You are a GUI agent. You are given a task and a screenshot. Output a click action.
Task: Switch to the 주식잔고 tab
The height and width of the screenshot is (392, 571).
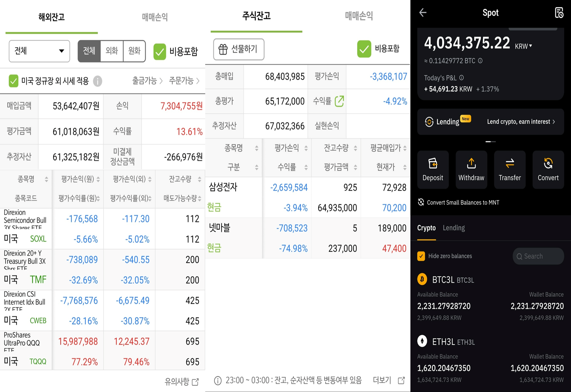[256, 16]
